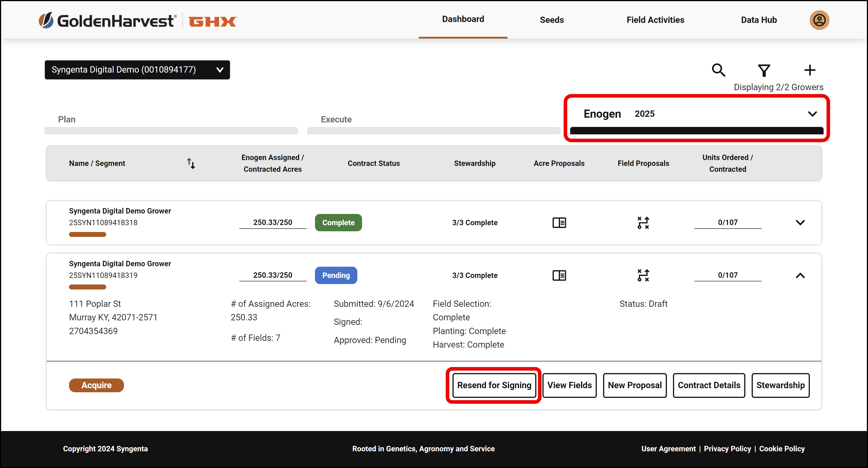868x468 pixels.
Task: Click the Execute progress bar
Action: click(434, 131)
